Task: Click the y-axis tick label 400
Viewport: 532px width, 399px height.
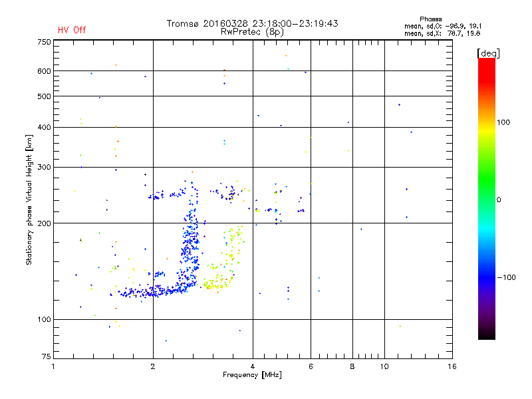Action: (44, 127)
